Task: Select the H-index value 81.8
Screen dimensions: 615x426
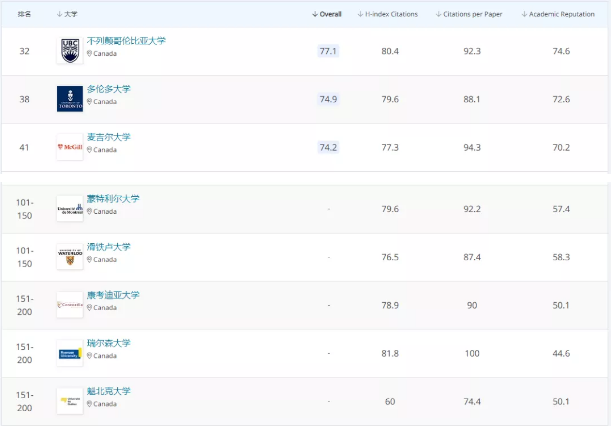Action: point(390,353)
